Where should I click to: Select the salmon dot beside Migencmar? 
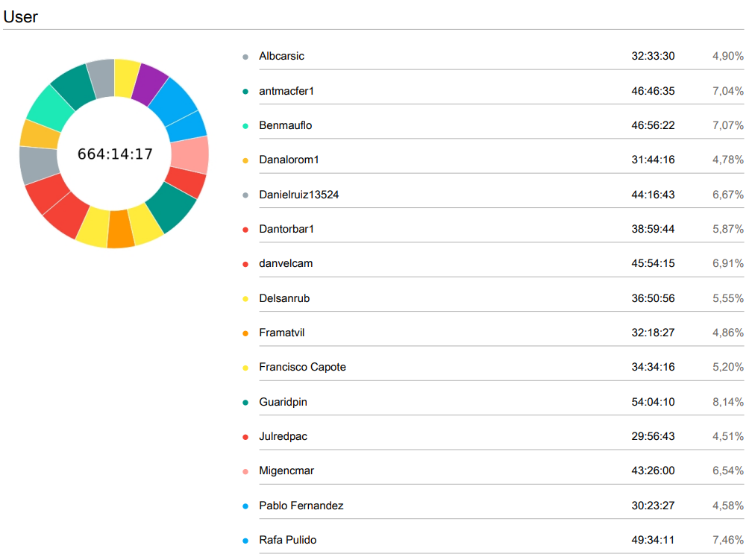(245, 471)
